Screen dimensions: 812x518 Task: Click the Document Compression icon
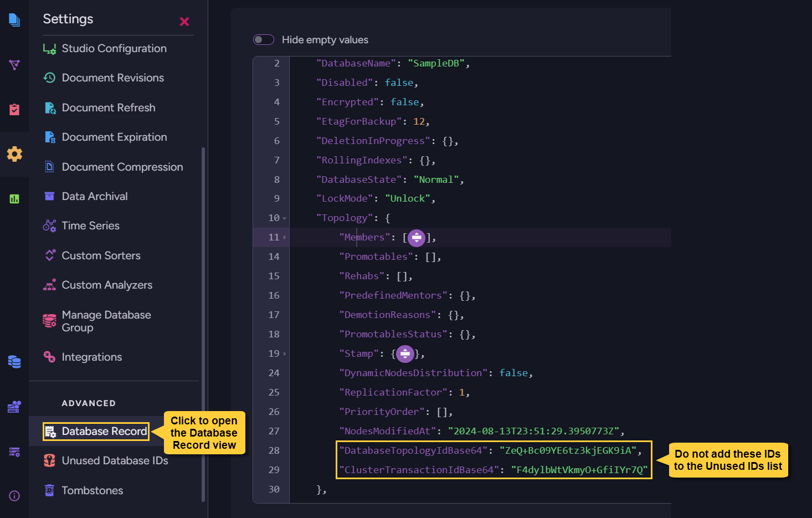click(x=49, y=167)
